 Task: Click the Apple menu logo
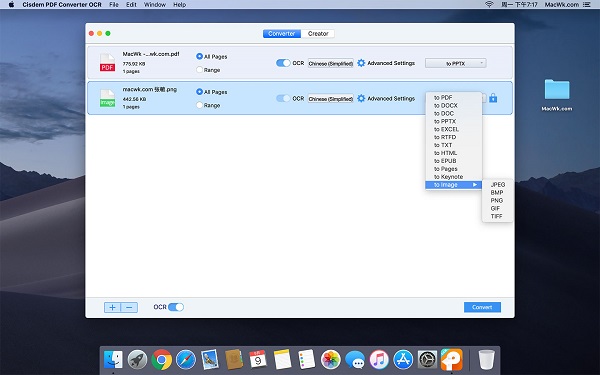(11, 5)
